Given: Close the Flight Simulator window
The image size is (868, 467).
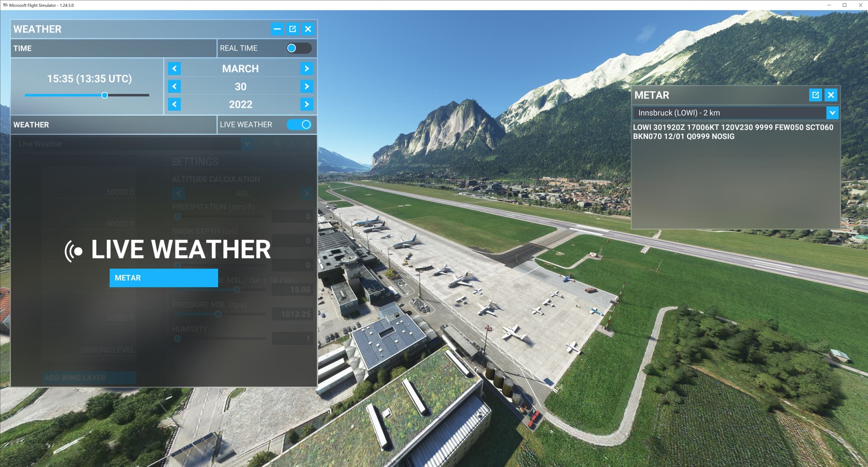Looking at the screenshot, I should [860, 5].
